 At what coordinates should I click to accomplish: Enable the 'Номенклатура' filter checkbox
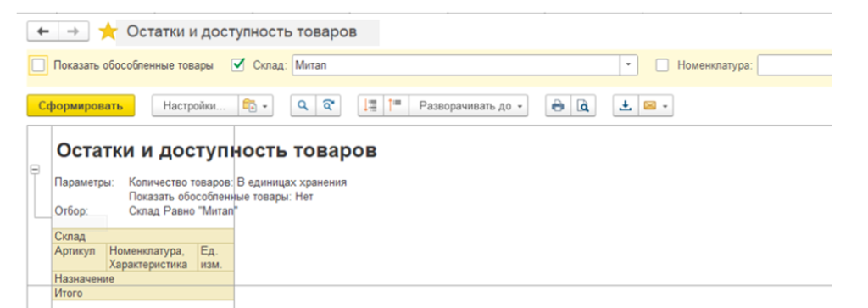click(x=662, y=65)
